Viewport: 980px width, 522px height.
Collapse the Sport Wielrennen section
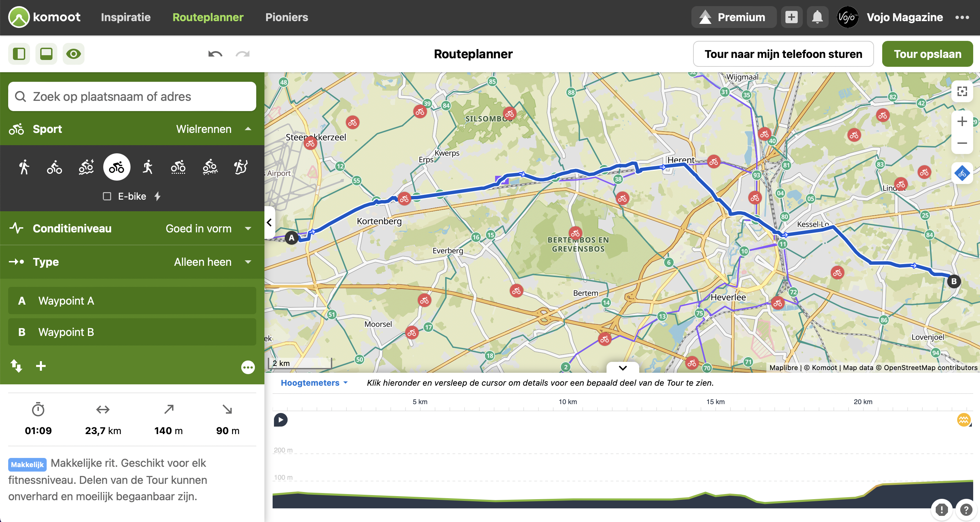[x=132, y=129]
